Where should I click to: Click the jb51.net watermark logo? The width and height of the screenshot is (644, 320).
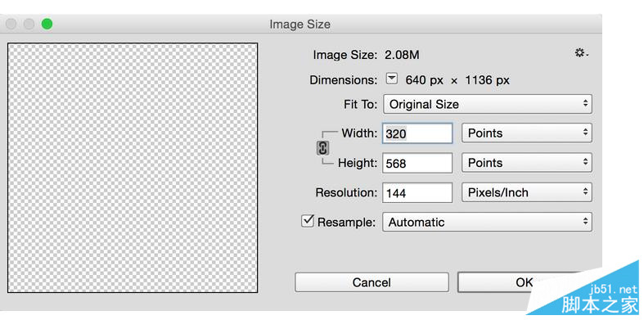tap(599, 299)
